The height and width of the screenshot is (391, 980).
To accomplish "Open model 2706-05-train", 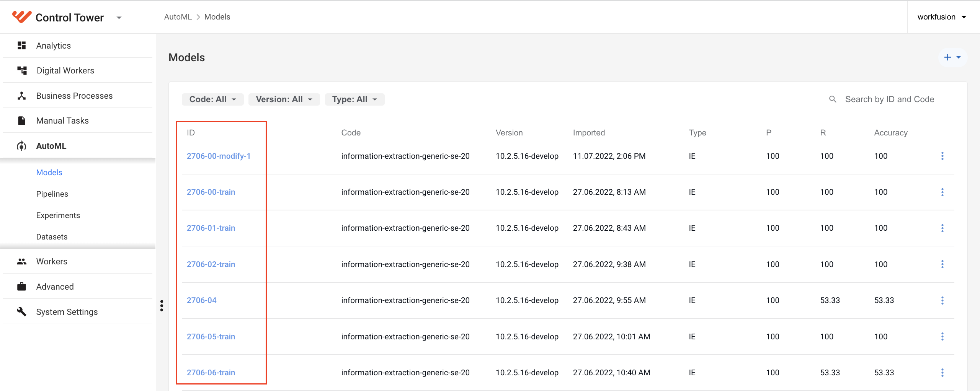I will click(x=211, y=336).
